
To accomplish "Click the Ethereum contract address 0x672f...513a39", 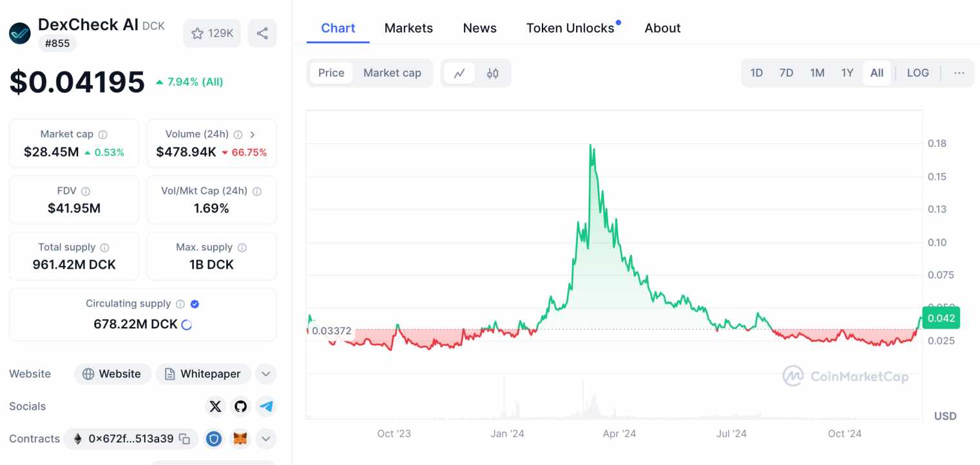I will (x=131, y=439).
